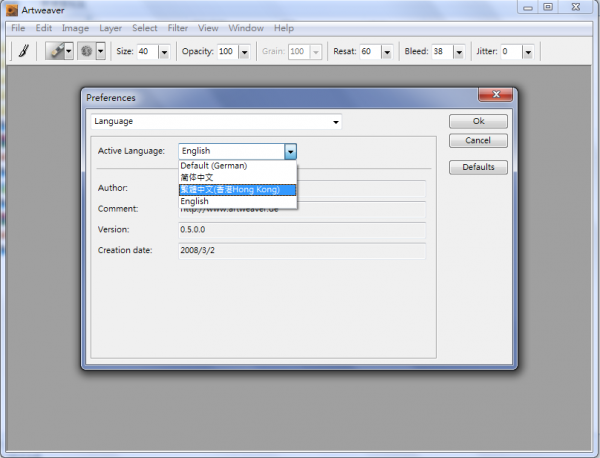Click the Jitter value field

511,51
